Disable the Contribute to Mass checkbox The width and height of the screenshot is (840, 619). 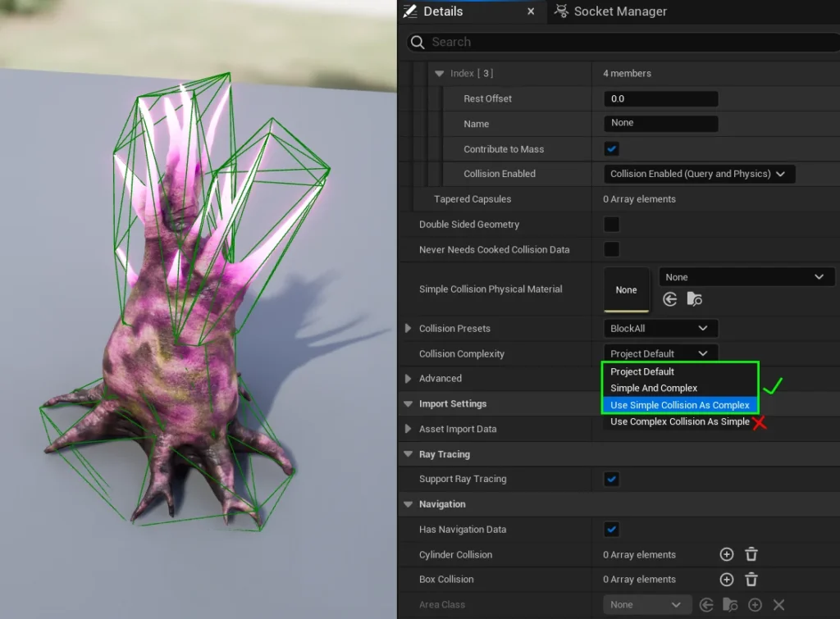pyautogui.click(x=612, y=149)
